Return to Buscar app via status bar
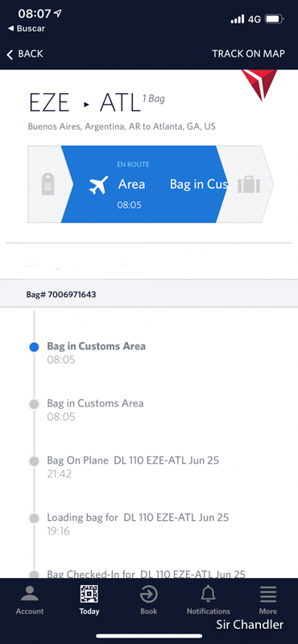 [x=27, y=29]
